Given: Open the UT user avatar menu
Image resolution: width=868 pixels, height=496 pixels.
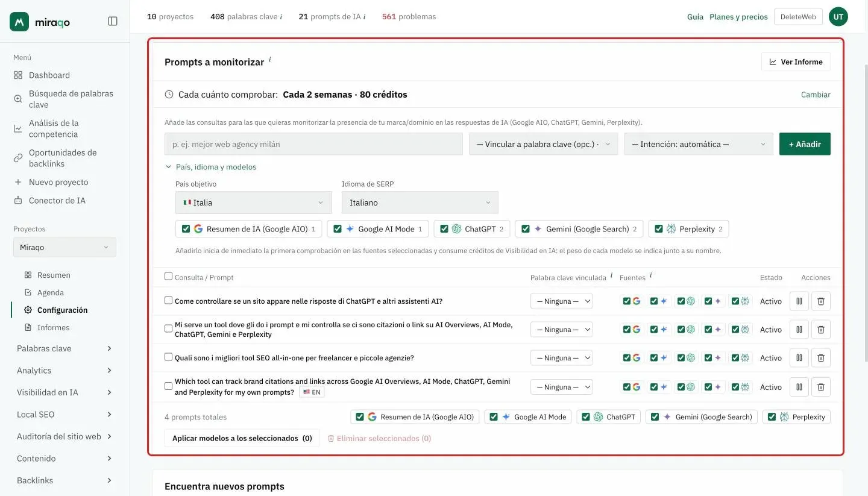Looking at the screenshot, I should pyautogui.click(x=838, y=17).
